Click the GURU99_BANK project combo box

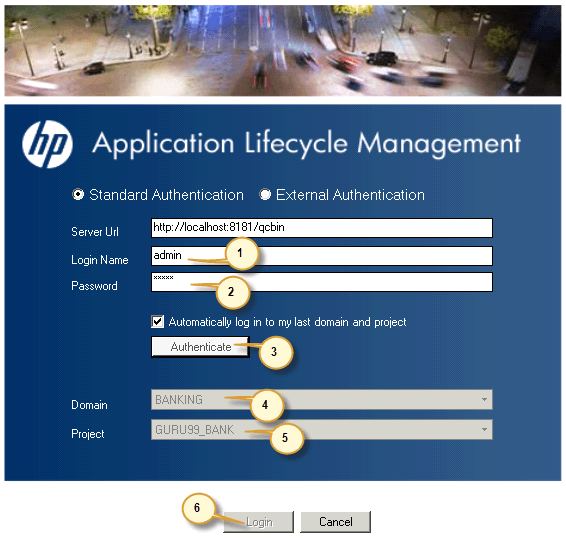(322, 430)
